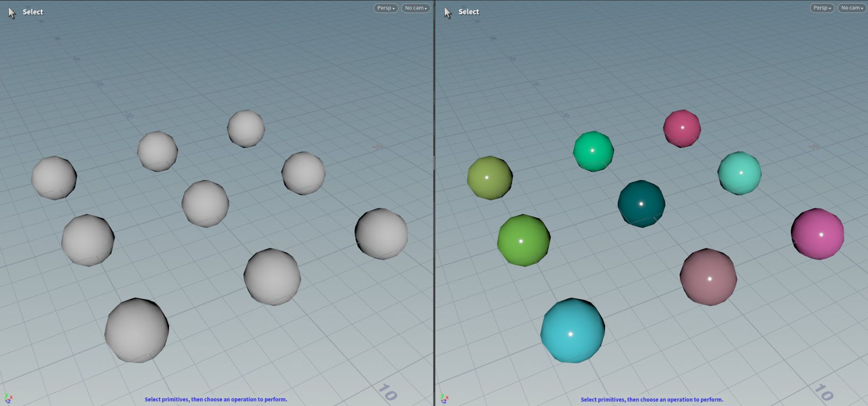Expand the Persp dropdown in right viewport

(822, 8)
